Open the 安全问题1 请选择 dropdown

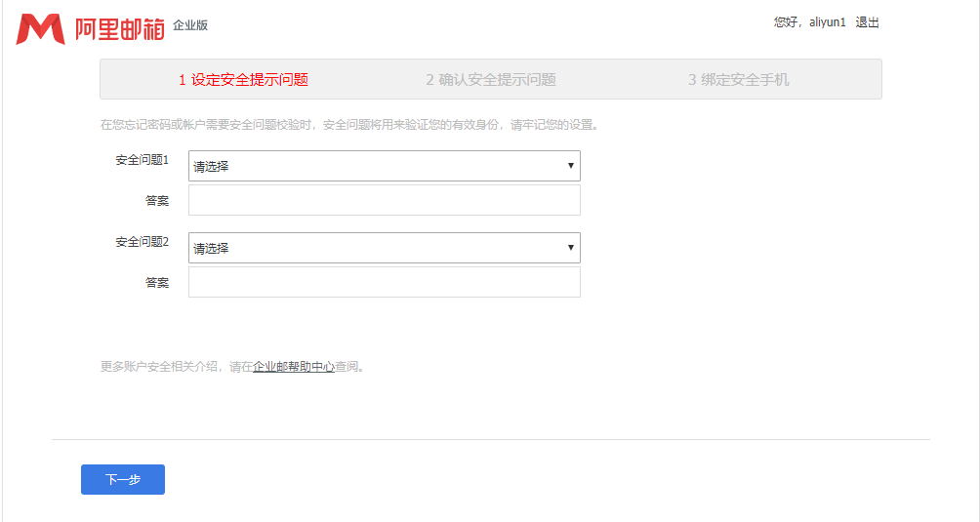[x=384, y=166]
